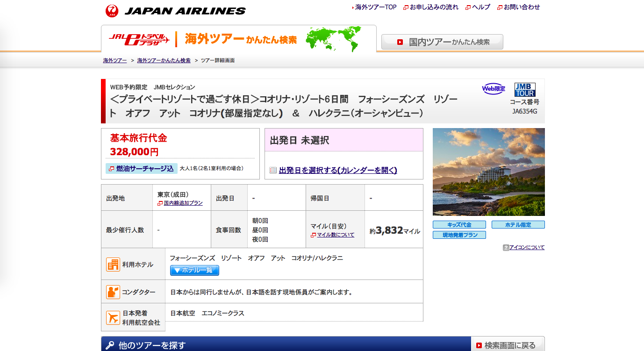Click the calendar icon beside 出発日を選択する
644x351 pixels.
[x=273, y=171]
